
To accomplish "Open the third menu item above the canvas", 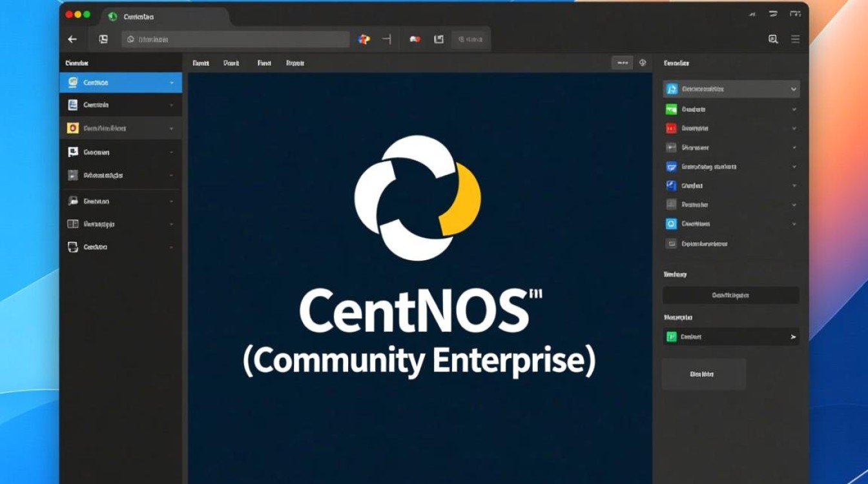I will pyautogui.click(x=264, y=63).
